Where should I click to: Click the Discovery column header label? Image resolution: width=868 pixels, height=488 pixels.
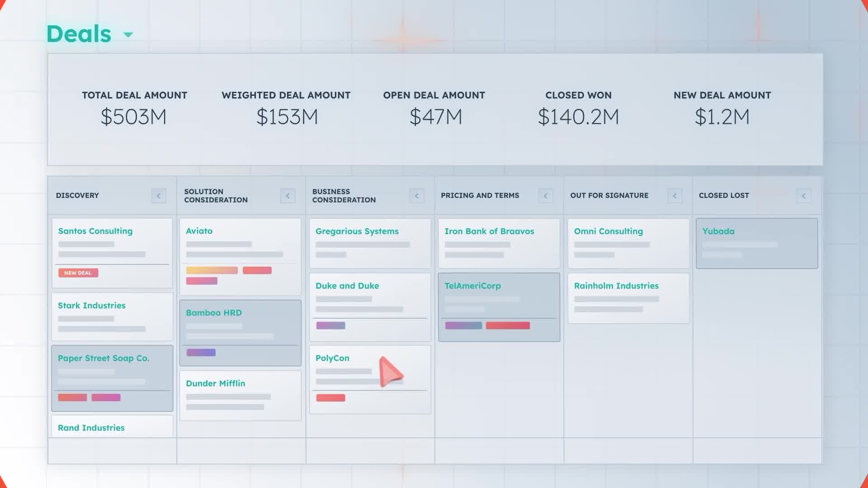tap(77, 196)
